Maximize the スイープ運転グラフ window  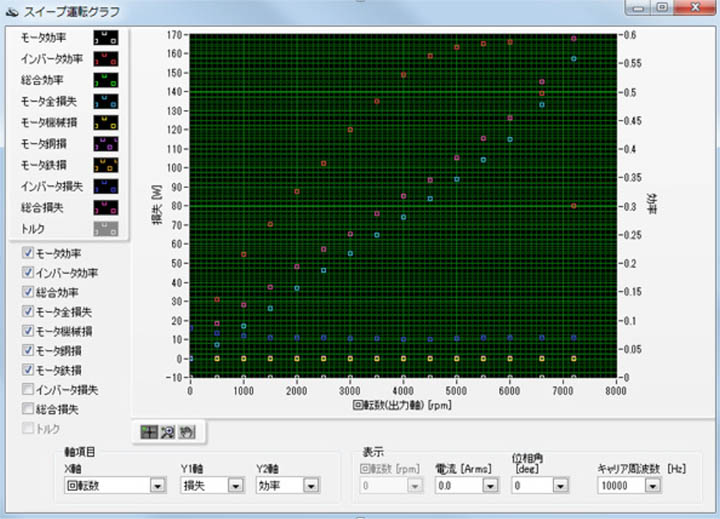[662, 7]
